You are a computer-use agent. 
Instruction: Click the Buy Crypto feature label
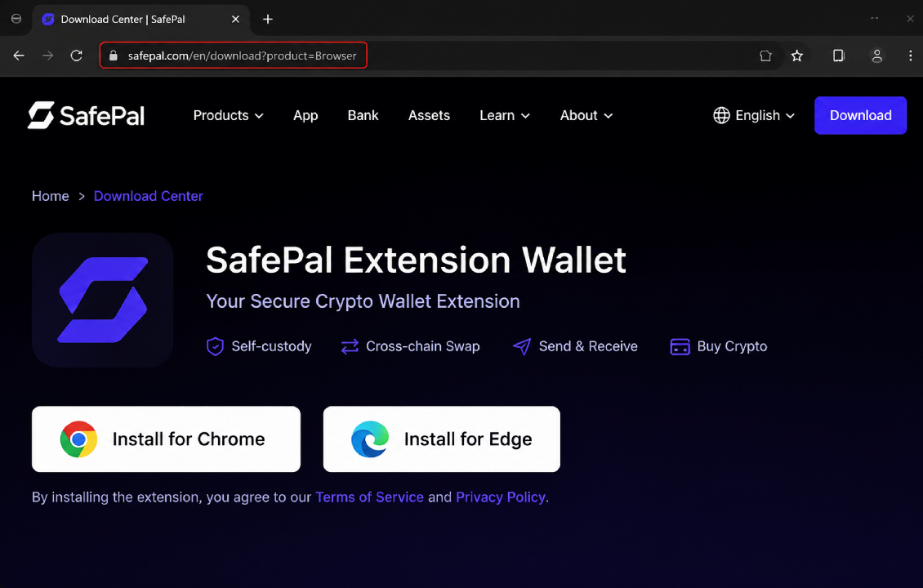tap(733, 346)
